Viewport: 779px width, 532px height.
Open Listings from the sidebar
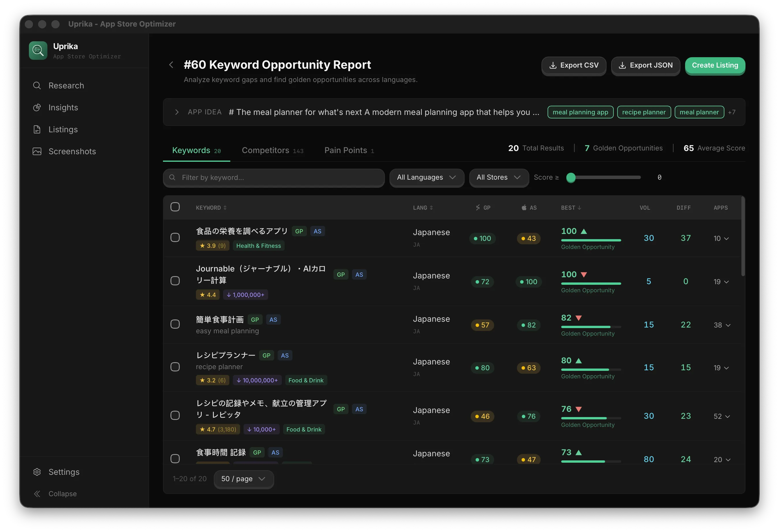point(64,129)
